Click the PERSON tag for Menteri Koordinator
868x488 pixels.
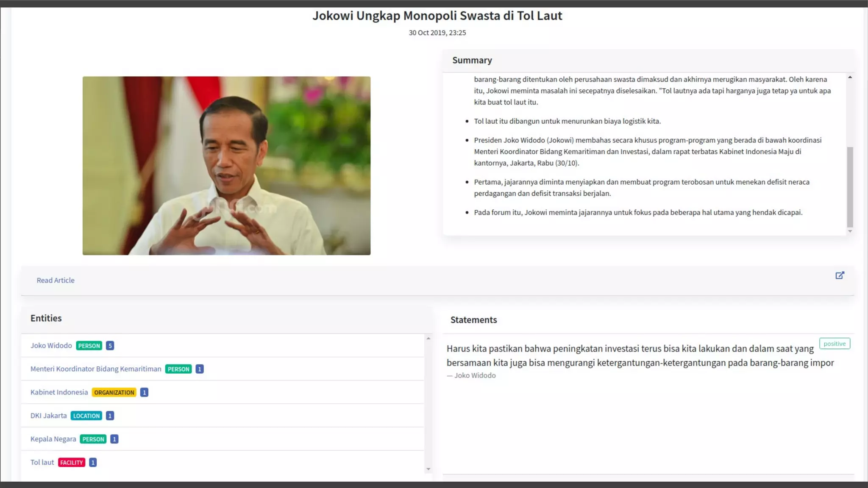coord(178,369)
